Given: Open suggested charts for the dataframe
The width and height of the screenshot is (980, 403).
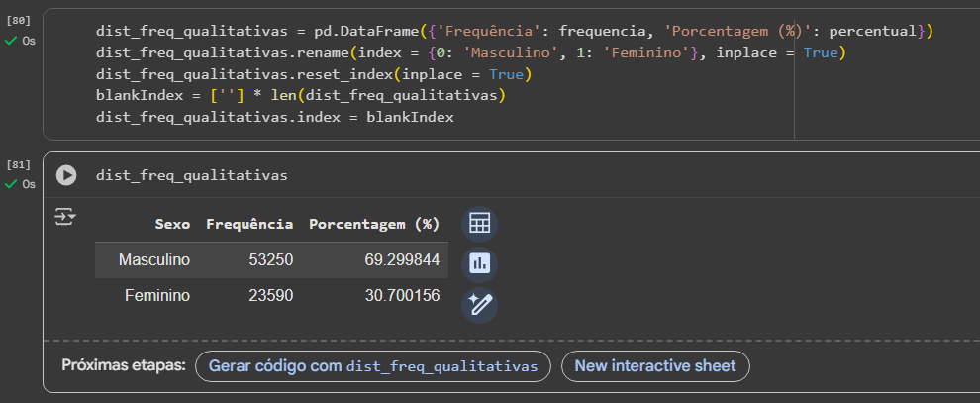Looking at the screenshot, I should click(x=480, y=264).
